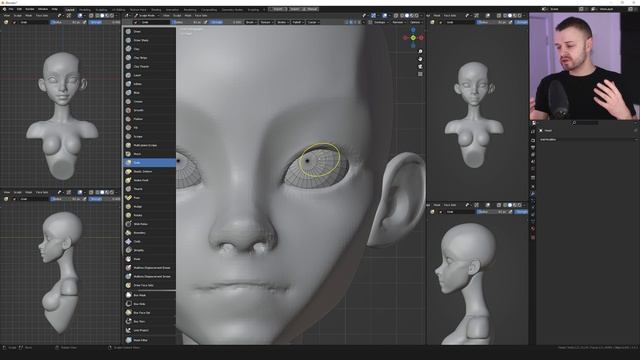Select the Box Trim tool
Screen dimensions: 640x360
click(x=149, y=322)
